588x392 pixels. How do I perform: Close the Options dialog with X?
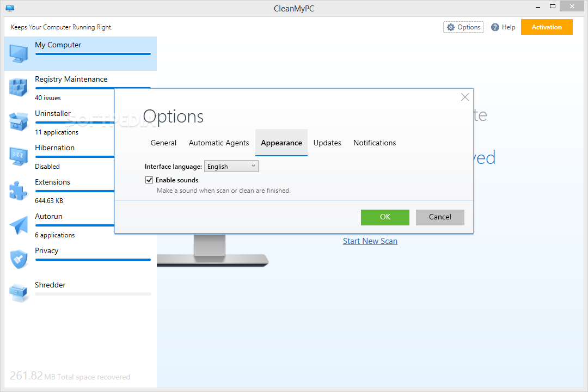[x=464, y=97]
